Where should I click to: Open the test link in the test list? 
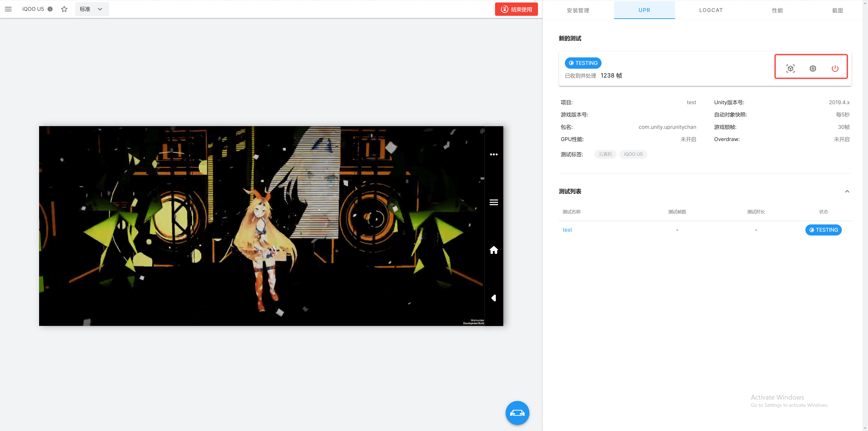coord(567,230)
